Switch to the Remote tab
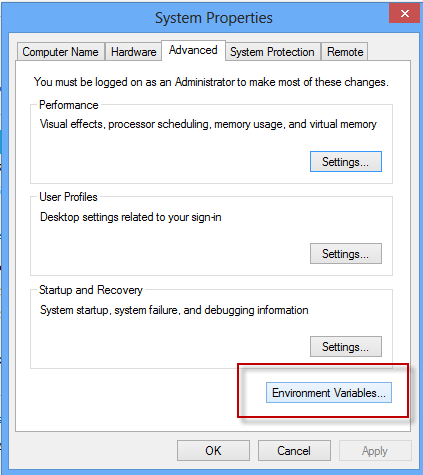Screen dimensions: 423x475 click(x=345, y=52)
